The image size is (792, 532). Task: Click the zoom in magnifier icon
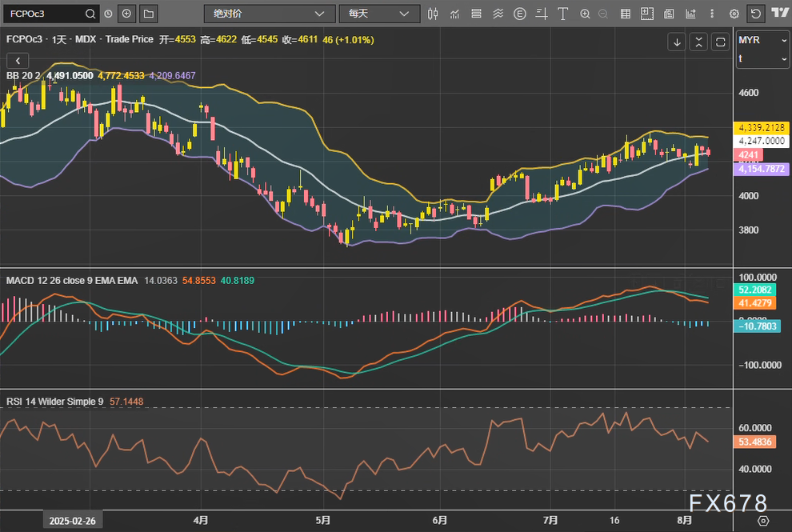(585, 14)
